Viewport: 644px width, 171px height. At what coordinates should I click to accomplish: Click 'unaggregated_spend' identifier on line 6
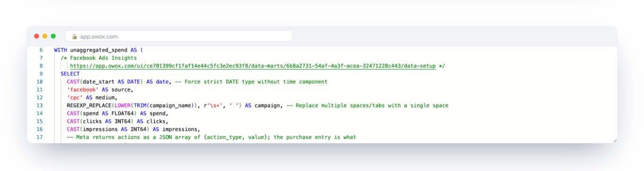tap(99, 50)
